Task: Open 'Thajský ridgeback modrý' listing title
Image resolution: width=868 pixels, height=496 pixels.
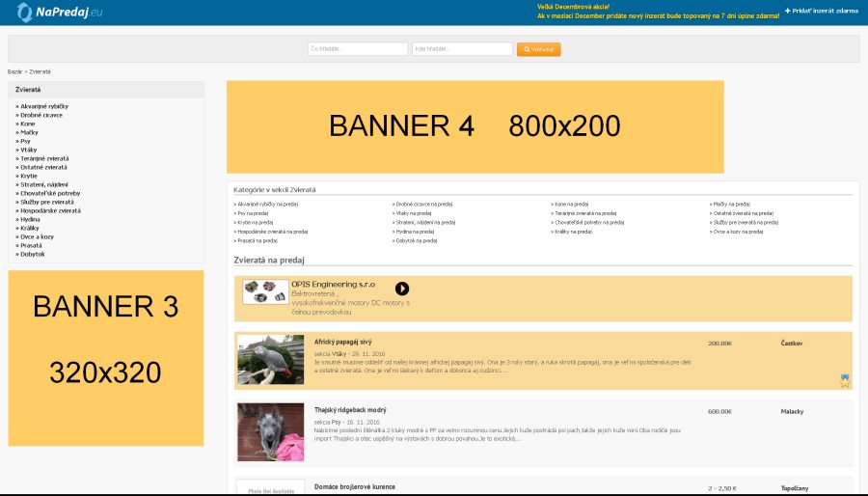Action: point(350,410)
